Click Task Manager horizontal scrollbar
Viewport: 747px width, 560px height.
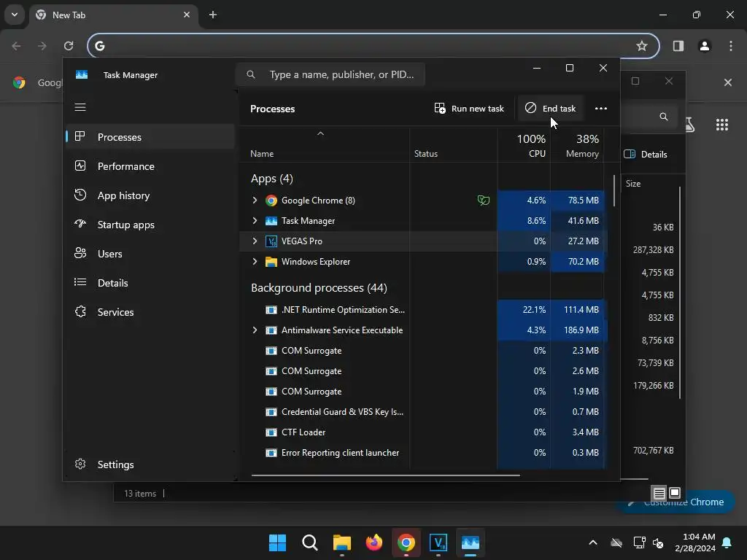(385, 475)
